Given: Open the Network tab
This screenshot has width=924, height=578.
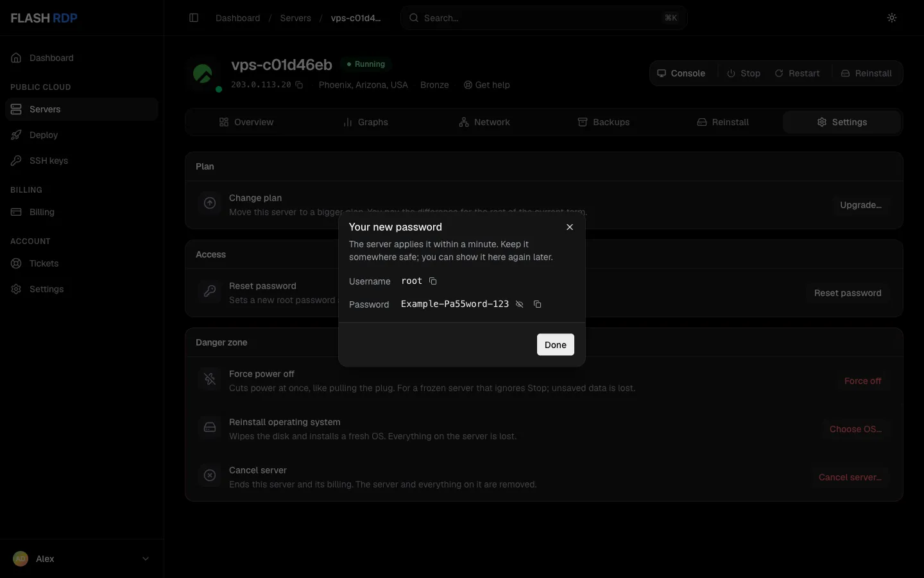Looking at the screenshot, I should pos(485,122).
